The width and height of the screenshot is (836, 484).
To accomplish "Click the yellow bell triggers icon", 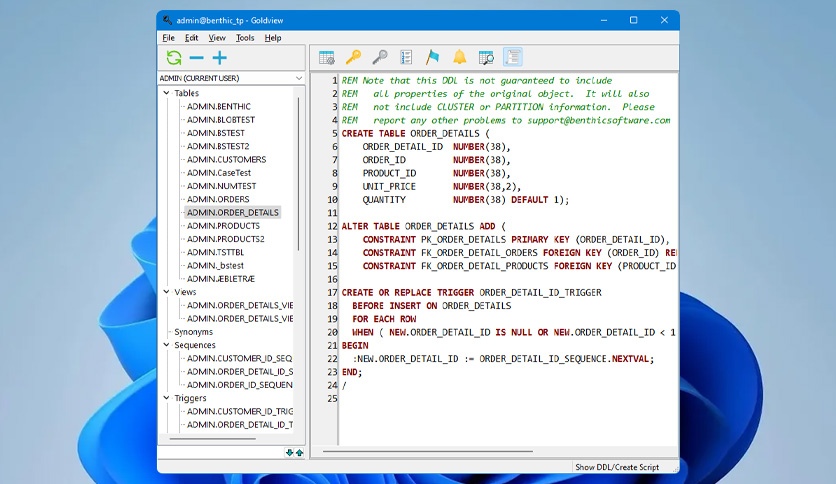I will (x=460, y=57).
